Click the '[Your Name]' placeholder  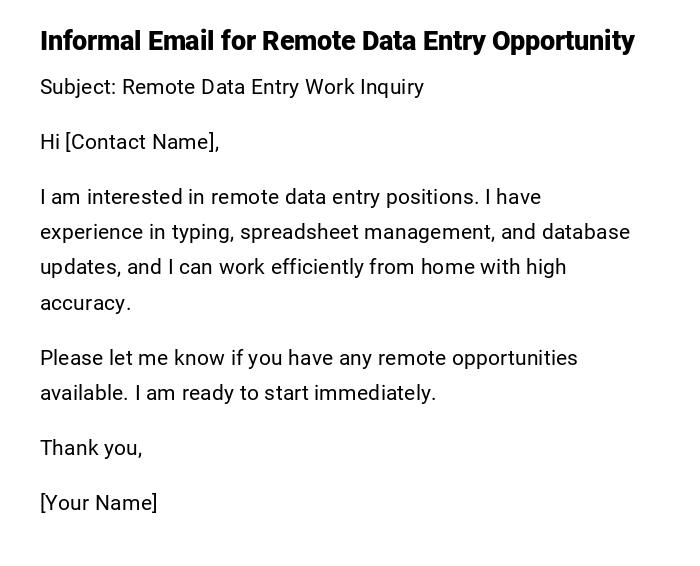coord(98,503)
